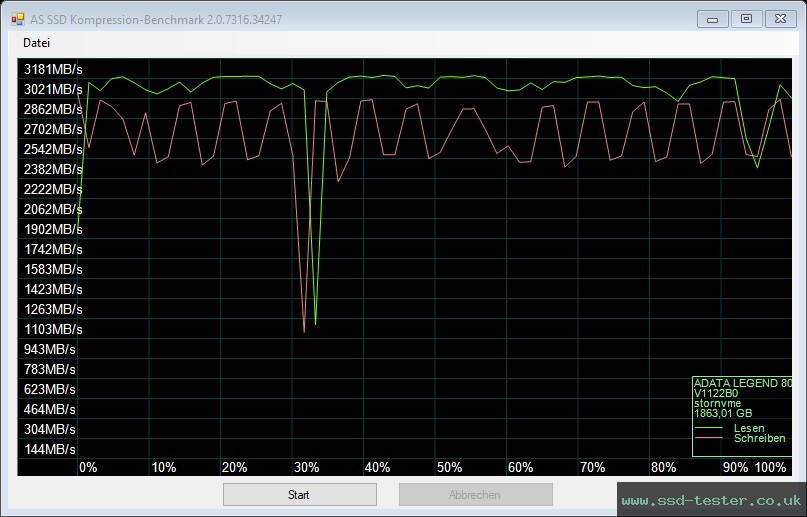807x517 pixels.
Task: Click the 943MB/s axis label
Action: (49, 350)
